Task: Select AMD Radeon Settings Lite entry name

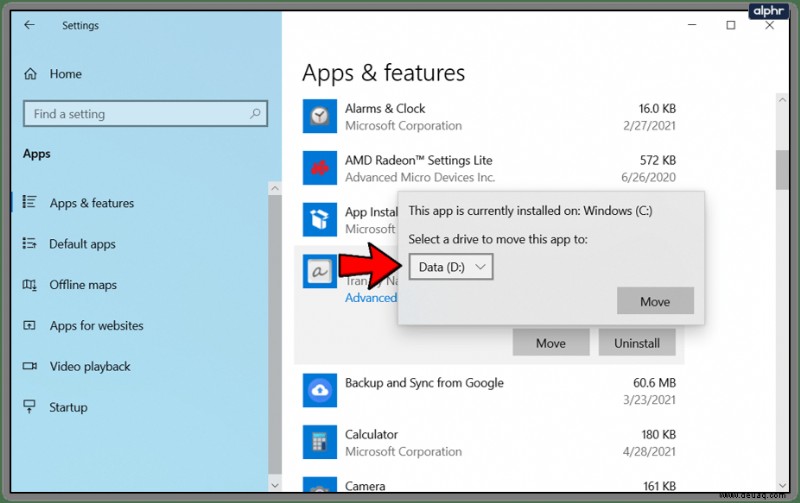Action: [419, 160]
